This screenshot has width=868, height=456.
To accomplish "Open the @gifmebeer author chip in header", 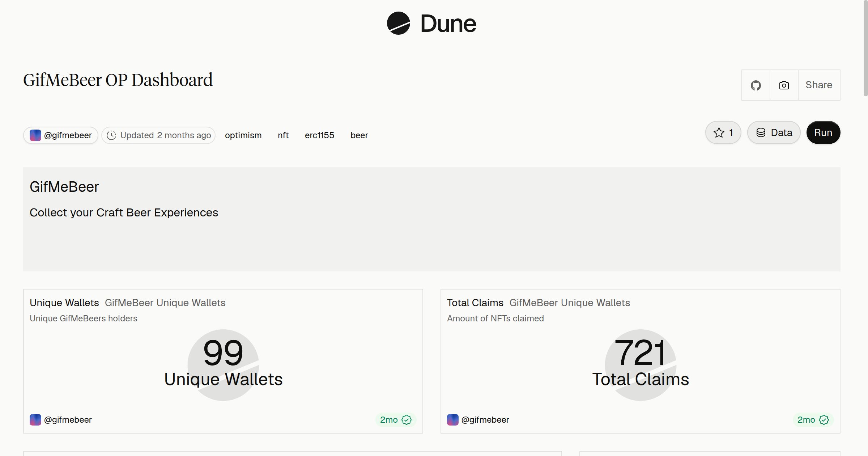I will pyautogui.click(x=61, y=135).
